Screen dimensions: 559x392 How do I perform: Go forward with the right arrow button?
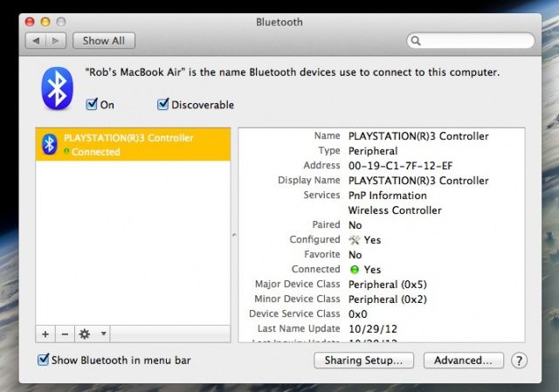point(56,41)
